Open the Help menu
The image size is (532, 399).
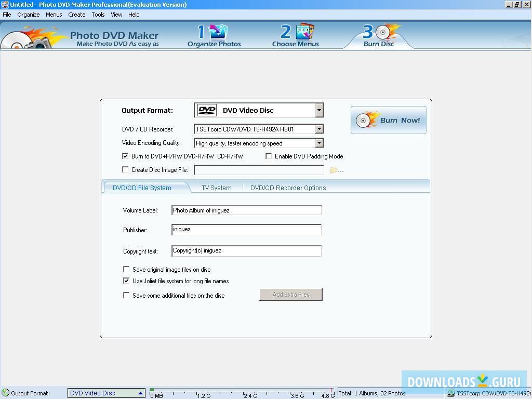(x=134, y=15)
